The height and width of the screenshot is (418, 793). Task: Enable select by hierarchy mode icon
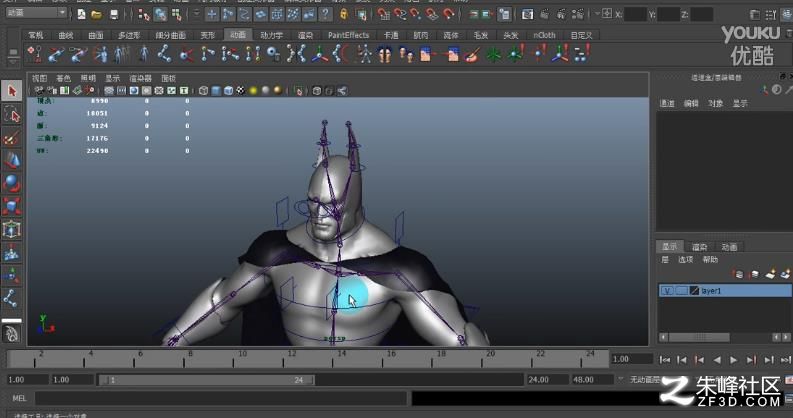[x=144, y=15]
